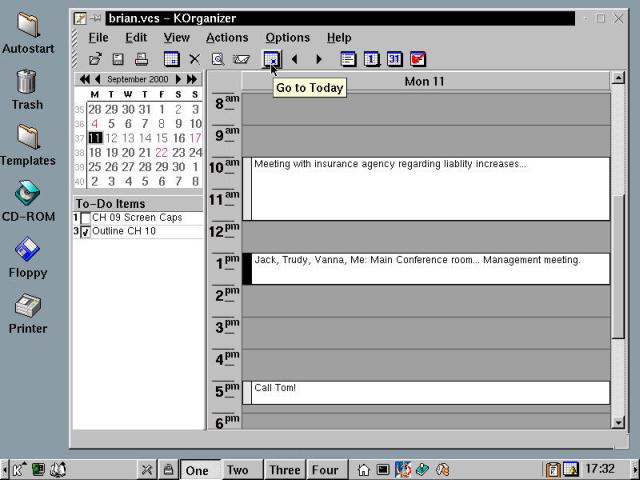The width and height of the screenshot is (640, 480).
Task: Print the calendar using the printer icon
Action: (142, 59)
